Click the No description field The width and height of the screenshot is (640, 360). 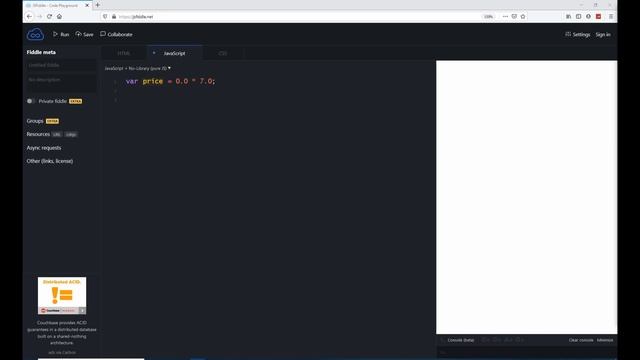[x=61, y=82]
